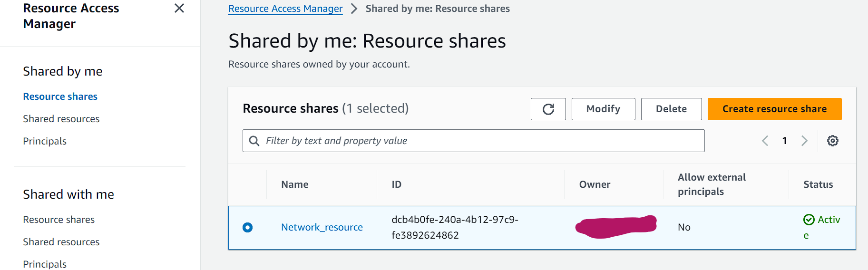Screen dimensions: 868x270
Task: Click the 'Resource shares (1 selected)' table heading
Action: click(326, 108)
